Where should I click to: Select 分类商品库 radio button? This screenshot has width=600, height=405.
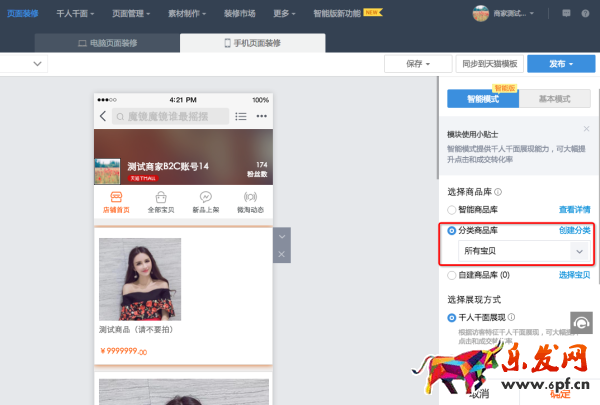[452, 230]
